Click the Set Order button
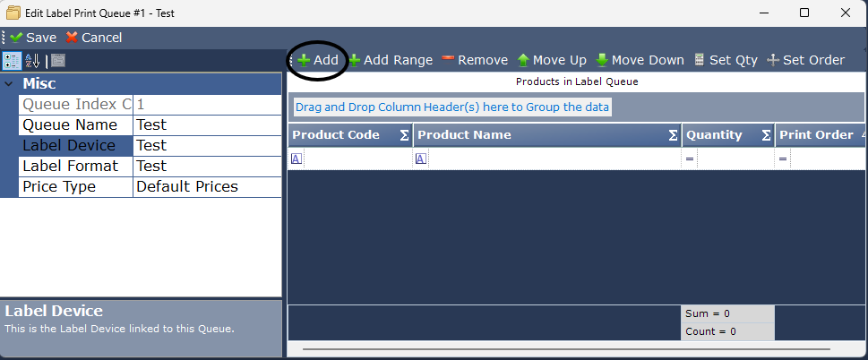The height and width of the screenshot is (360, 868). (805, 60)
